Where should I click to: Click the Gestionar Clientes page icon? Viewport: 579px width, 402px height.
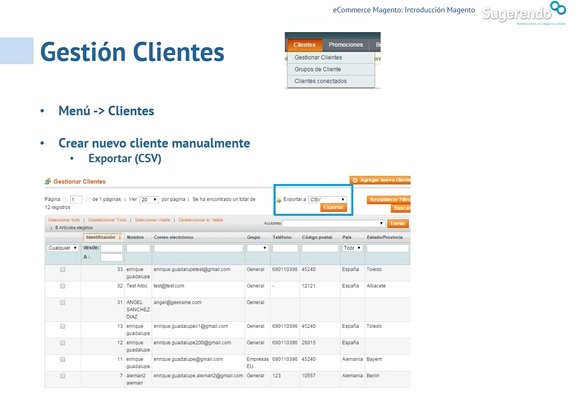click(48, 181)
